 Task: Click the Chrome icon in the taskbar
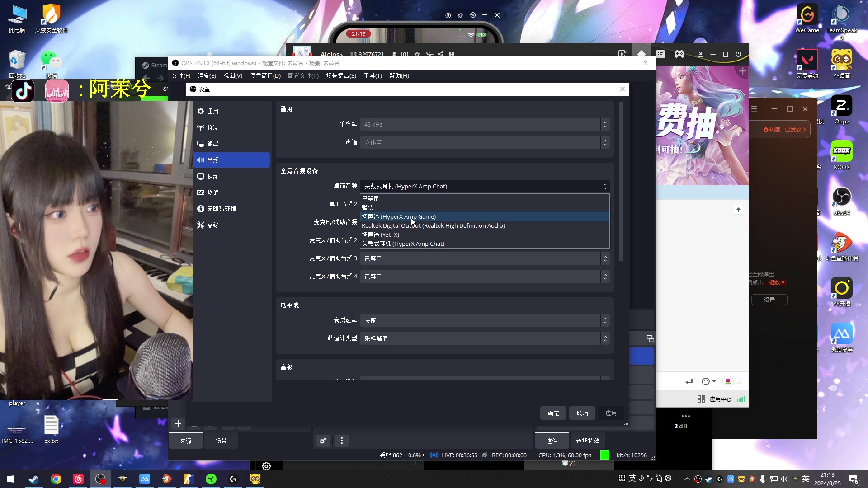click(x=56, y=479)
